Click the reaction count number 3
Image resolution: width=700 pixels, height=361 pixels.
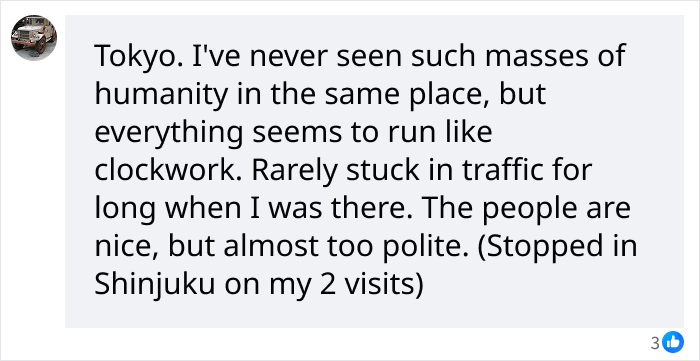coord(655,343)
